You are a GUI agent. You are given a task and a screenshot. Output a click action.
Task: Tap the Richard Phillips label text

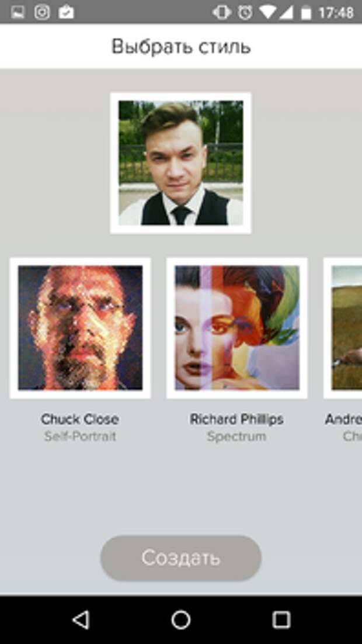237,420
